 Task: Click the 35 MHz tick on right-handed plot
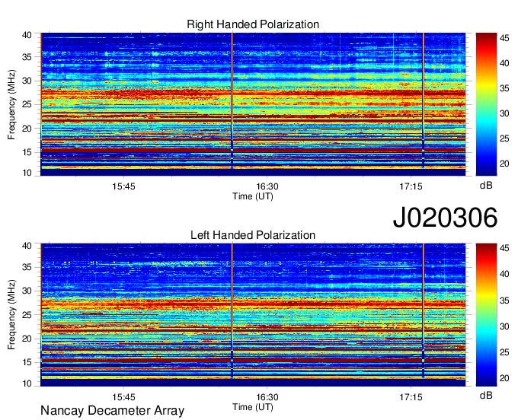(x=27, y=57)
